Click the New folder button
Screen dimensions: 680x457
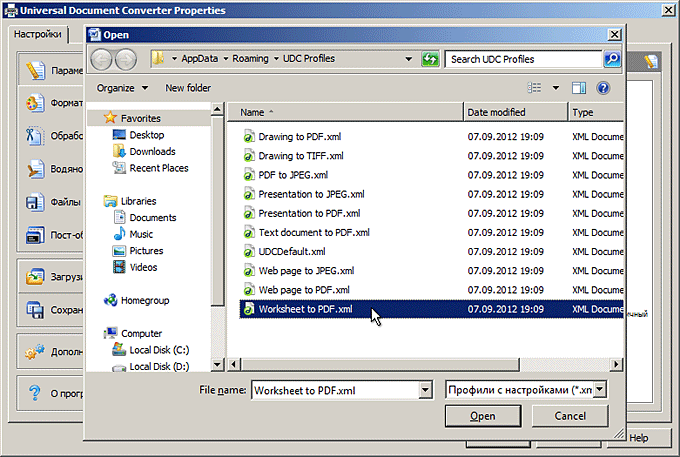188,88
